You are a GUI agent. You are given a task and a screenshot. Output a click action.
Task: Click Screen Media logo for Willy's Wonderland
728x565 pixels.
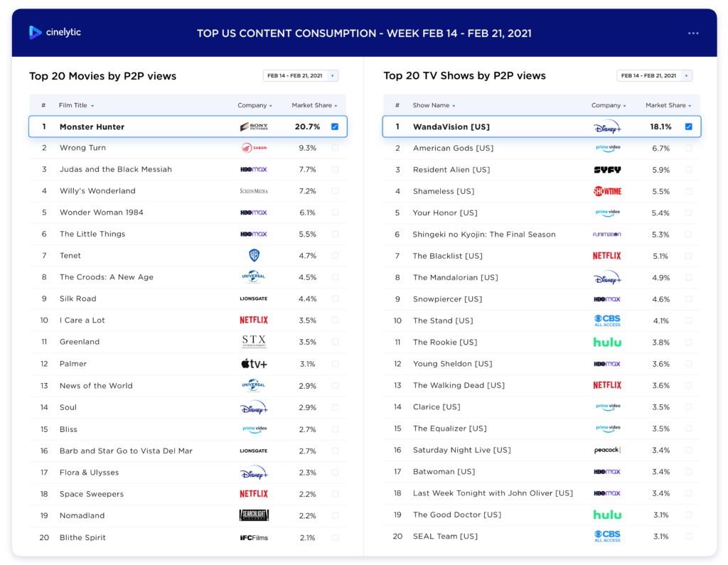tap(254, 190)
